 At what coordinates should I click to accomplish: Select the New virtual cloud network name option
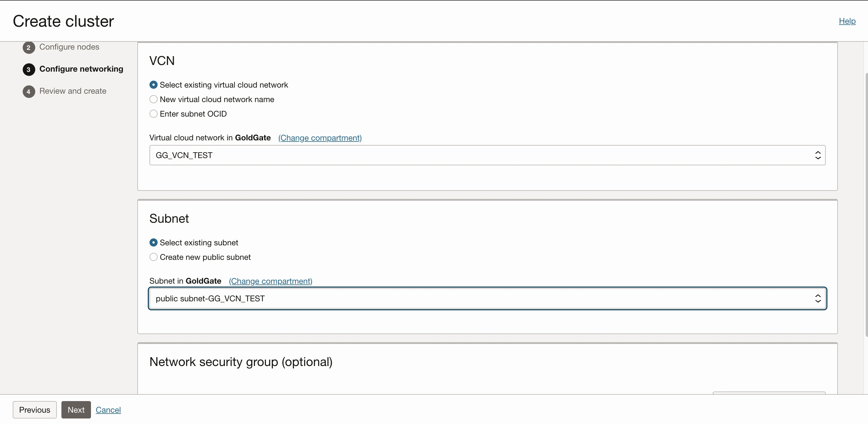pos(153,99)
